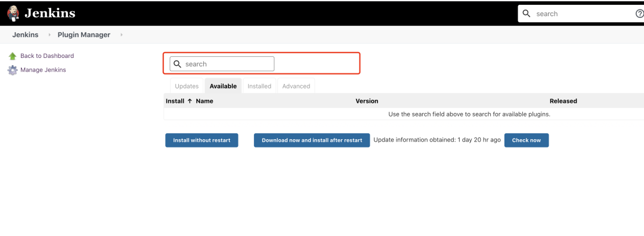Select the Available tab
This screenshot has width=644, height=236.
coord(223,86)
